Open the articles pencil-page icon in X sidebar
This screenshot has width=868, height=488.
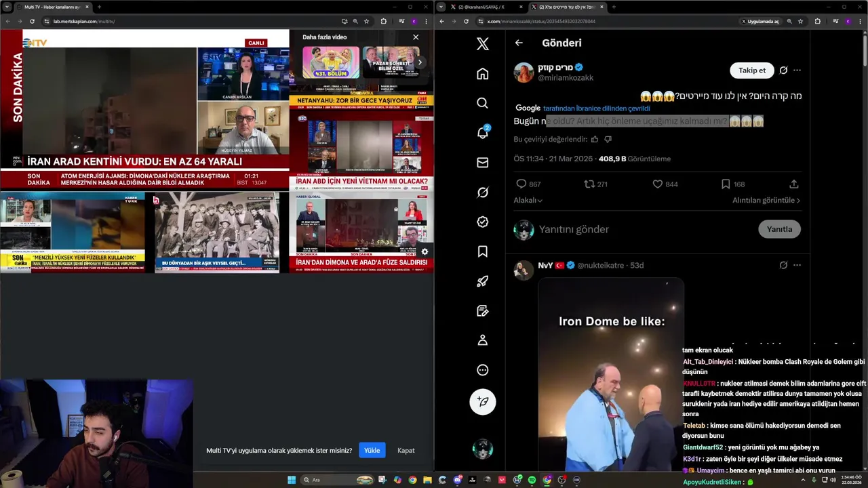(483, 310)
